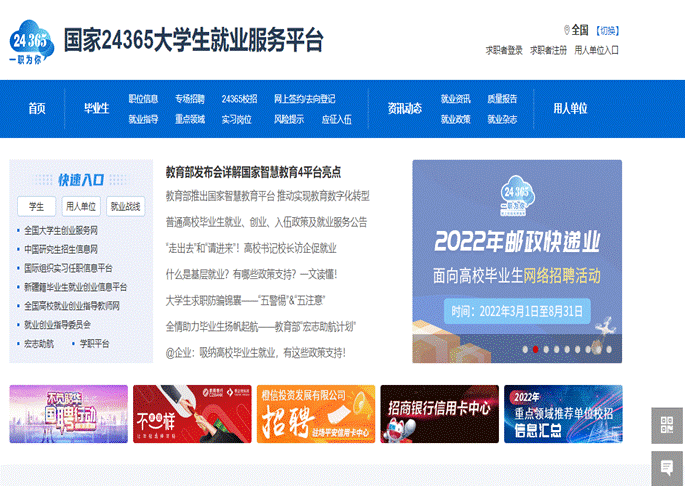
Task: Click the location pin icon beside 全国
Action: (x=566, y=30)
